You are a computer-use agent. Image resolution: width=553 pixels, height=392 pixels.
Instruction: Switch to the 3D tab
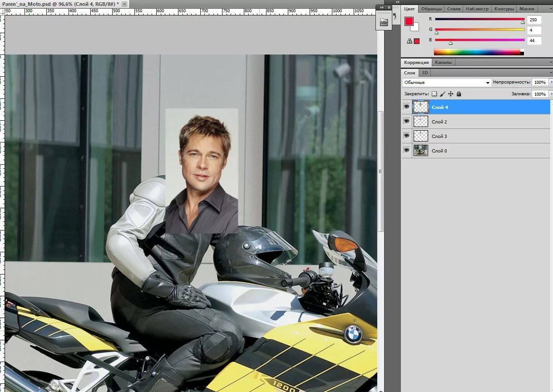point(425,73)
